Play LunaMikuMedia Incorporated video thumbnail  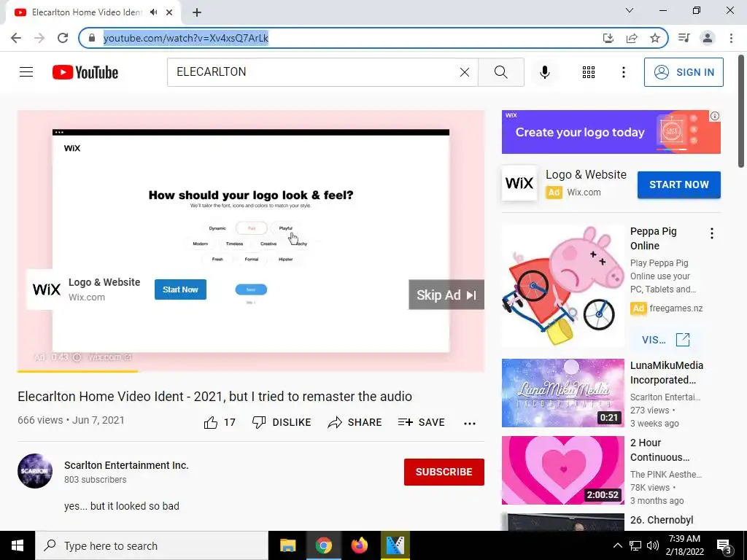tap(562, 393)
